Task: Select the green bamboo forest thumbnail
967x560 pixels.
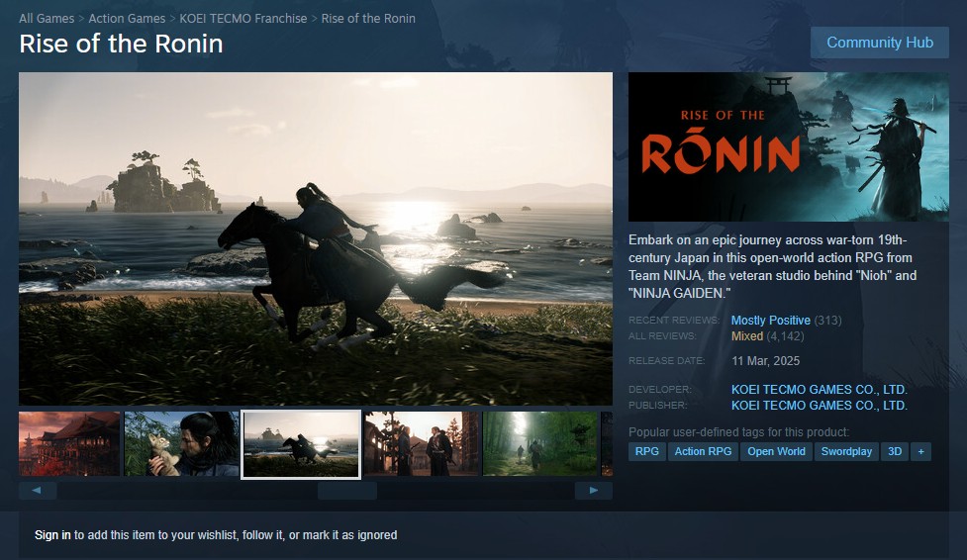Action: [x=540, y=444]
